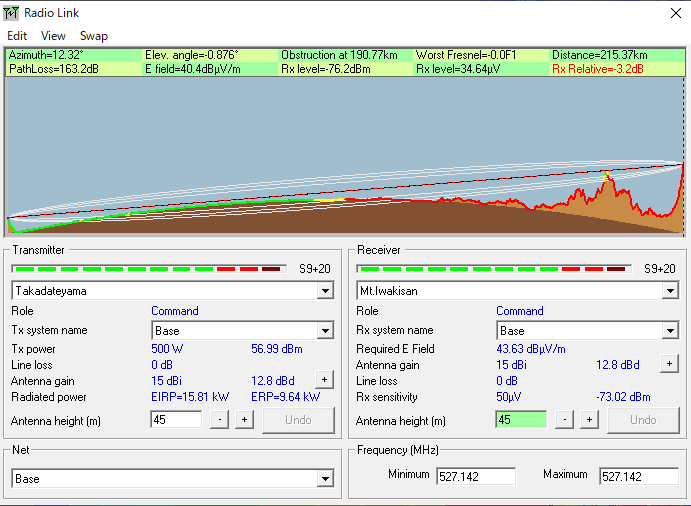Click the -73.02 dBm sensitivity value
This screenshot has height=506, width=691.
click(623, 397)
